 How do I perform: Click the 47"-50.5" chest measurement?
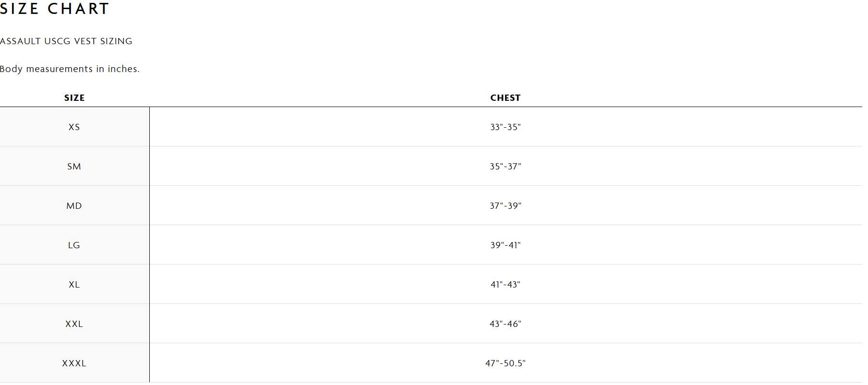click(505, 363)
